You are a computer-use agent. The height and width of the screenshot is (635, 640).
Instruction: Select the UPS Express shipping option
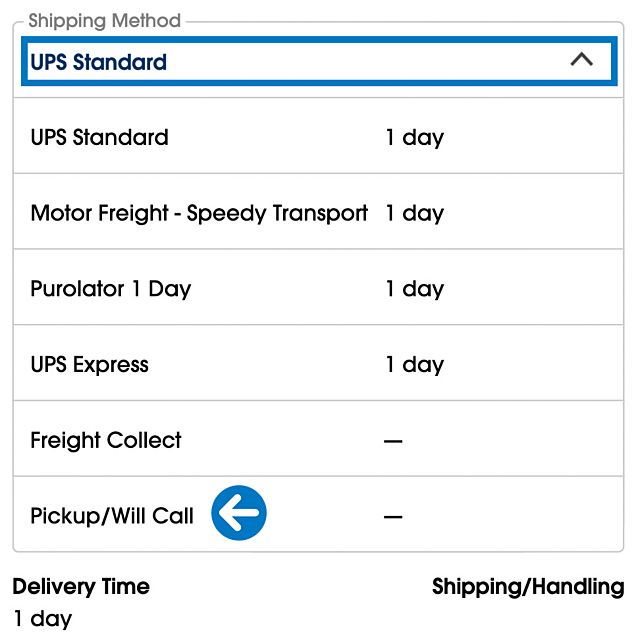tap(89, 365)
